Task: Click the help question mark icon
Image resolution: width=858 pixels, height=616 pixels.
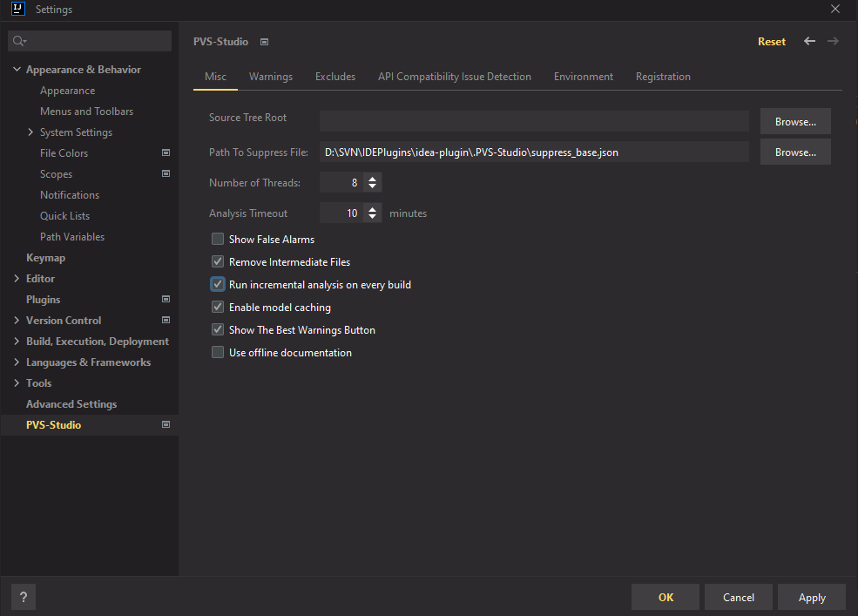Action: 24,598
